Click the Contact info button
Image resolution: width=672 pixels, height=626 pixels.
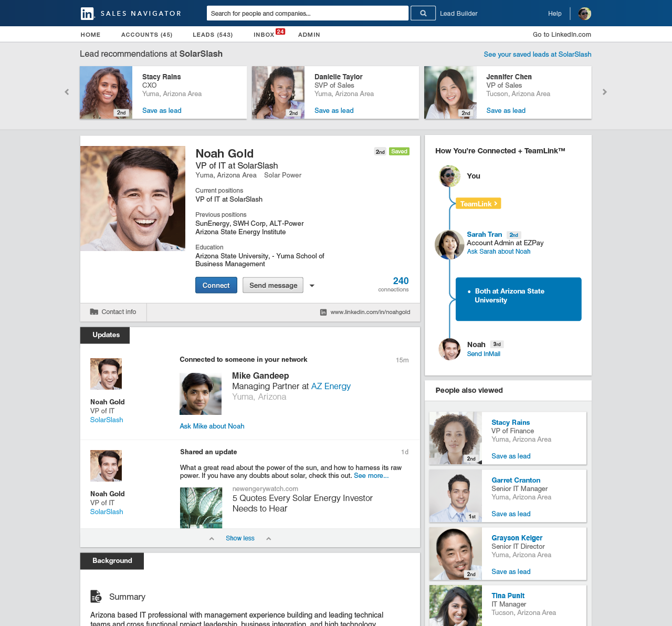[113, 312]
